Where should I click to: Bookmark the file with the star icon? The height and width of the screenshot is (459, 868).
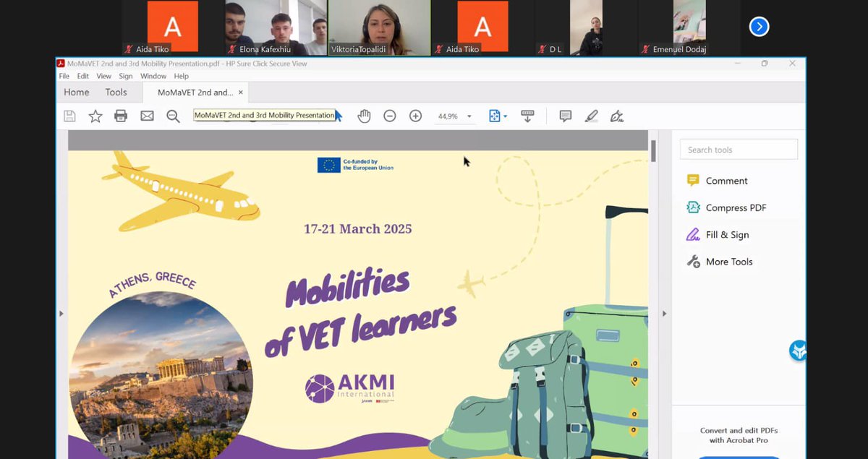coord(95,116)
